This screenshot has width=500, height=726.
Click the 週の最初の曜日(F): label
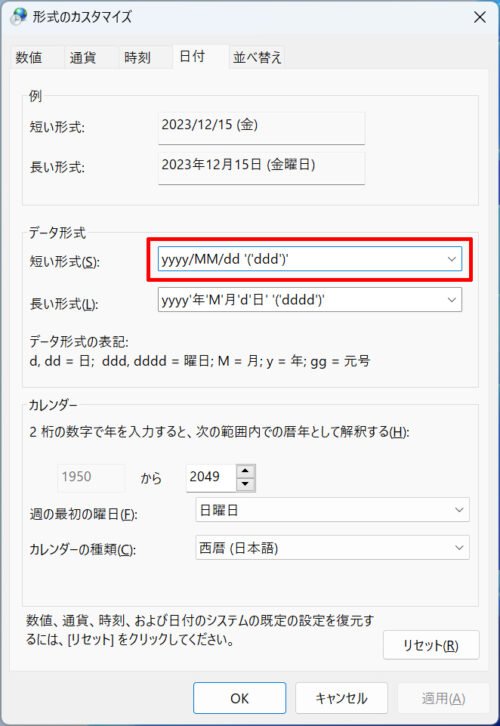point(83,514)
